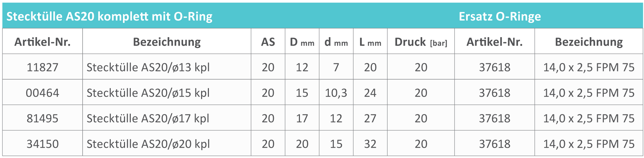Select the Stecktülle AS20/ø20 kpl row label
Viewport: 644px width, 158px height.
(x=148, y=144)
